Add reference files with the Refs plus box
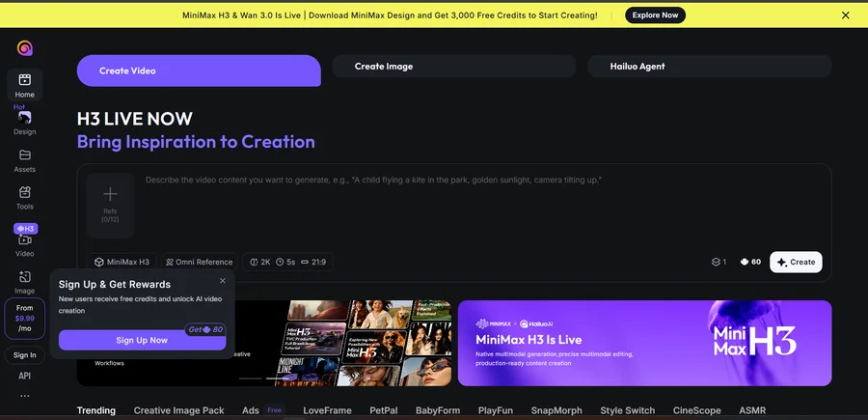The height and width of the screenshot is (420, 868). [x=110, y=206]
